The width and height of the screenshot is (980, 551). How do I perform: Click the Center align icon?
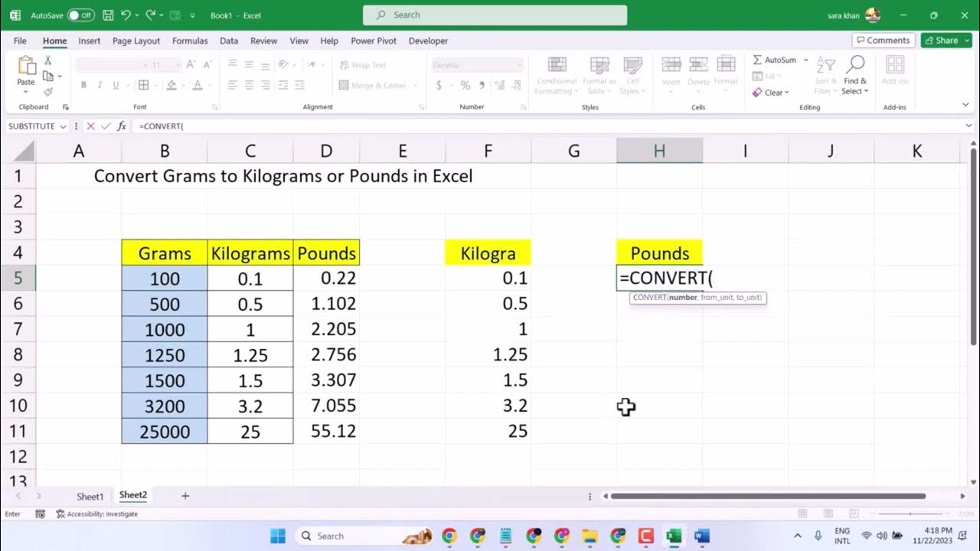(249, 86)
